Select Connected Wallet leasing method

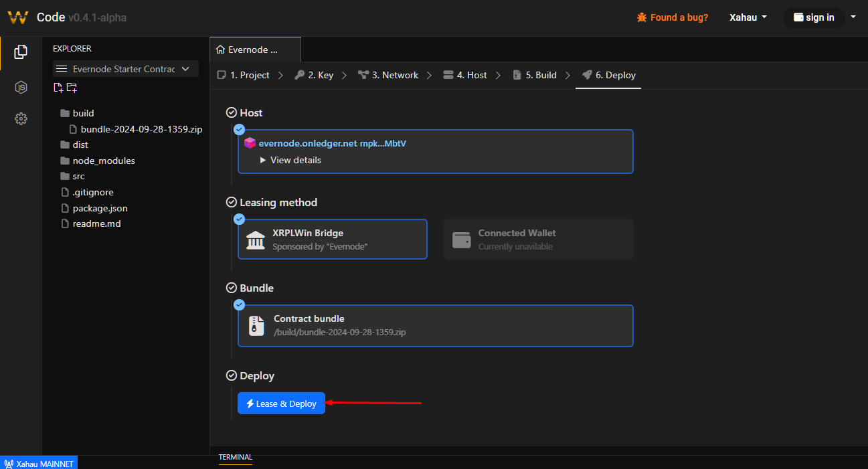[x=539, y=239]
